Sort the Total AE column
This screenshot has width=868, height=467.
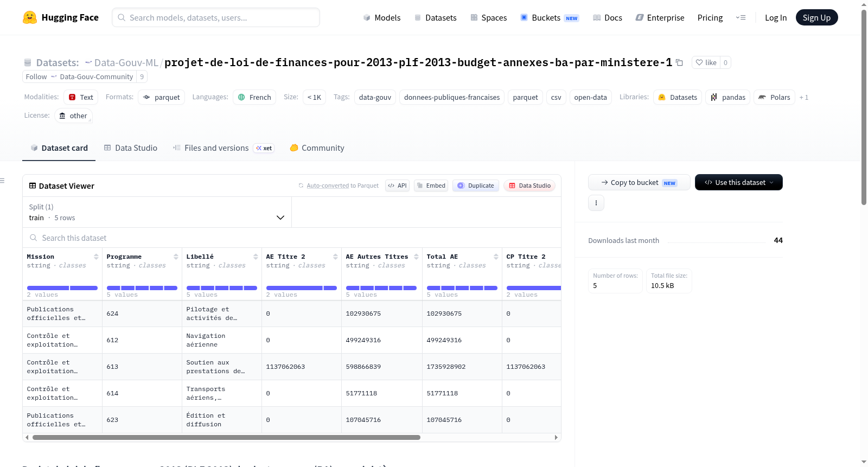point(496,257)
